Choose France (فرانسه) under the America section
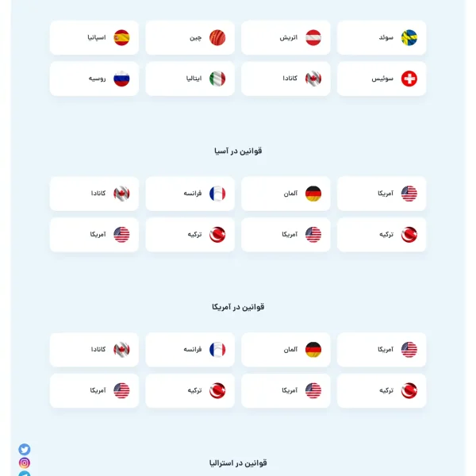 click(190, 349)
